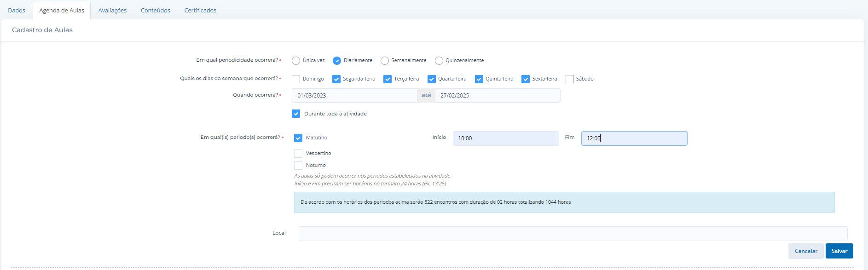Check the Sábado checkbox
The height and width of the screenshot is (270, 868).
[x=570, y=79]
